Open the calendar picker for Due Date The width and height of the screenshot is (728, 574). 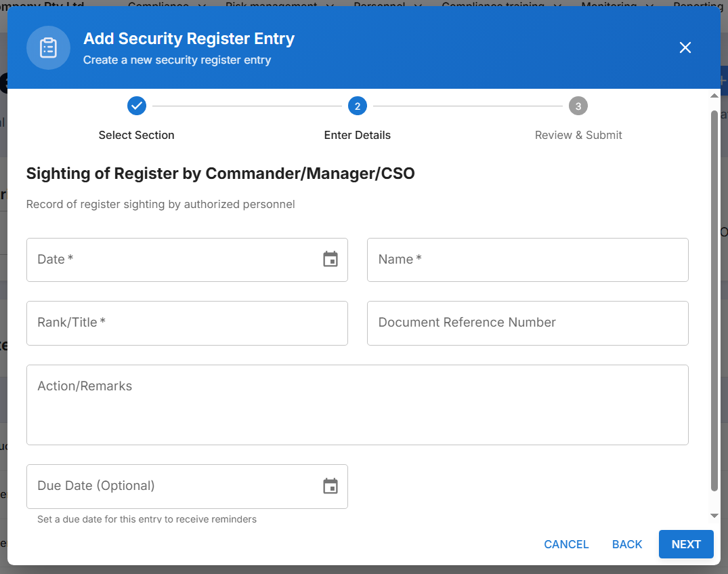[330, 486]
